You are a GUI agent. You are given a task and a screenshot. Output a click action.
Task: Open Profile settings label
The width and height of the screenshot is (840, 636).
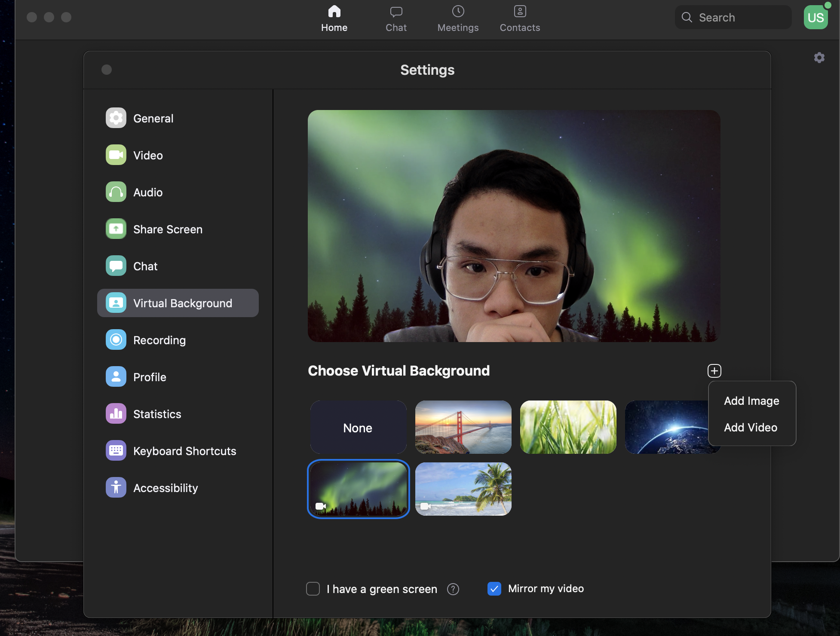(150, 377)
